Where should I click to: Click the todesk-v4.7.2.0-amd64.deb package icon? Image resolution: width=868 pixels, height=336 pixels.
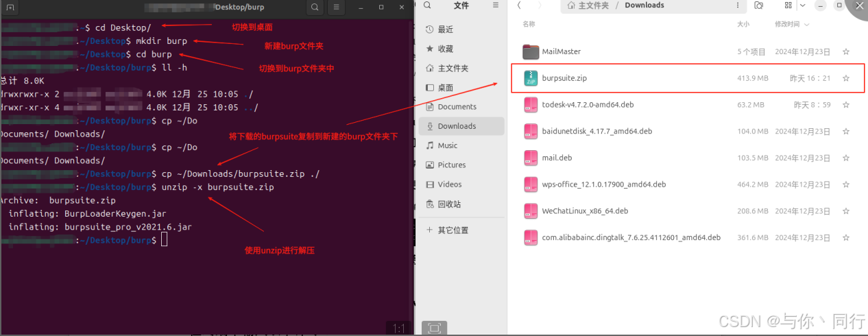pyautogui.click(x=531, y=105)
